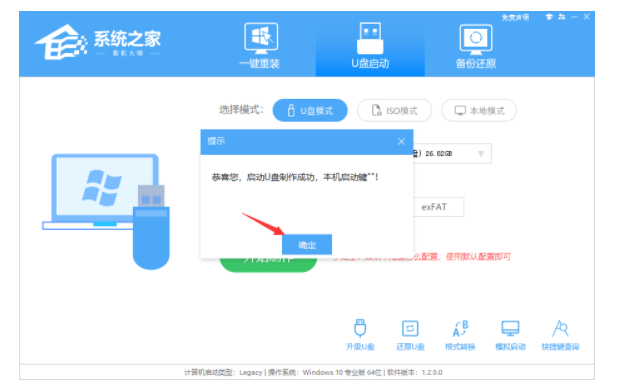Close the 提示 dialog
This screenshot has width=626, height=389.
pyautogui.click(x=401, y=141)
